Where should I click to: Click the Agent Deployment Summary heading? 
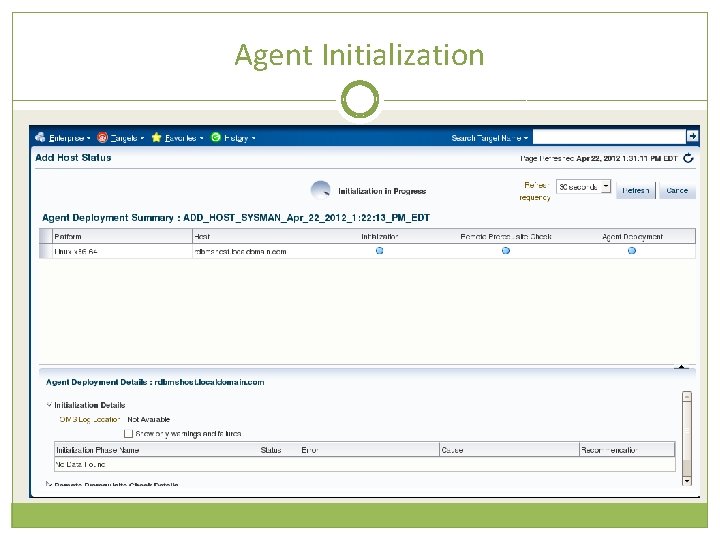236,218
